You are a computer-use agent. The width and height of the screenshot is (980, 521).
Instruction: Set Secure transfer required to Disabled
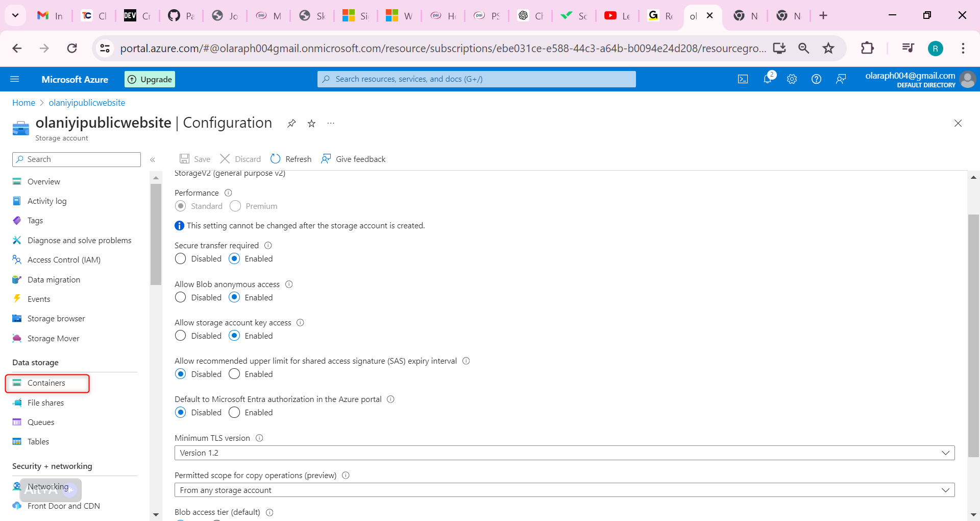180,258
